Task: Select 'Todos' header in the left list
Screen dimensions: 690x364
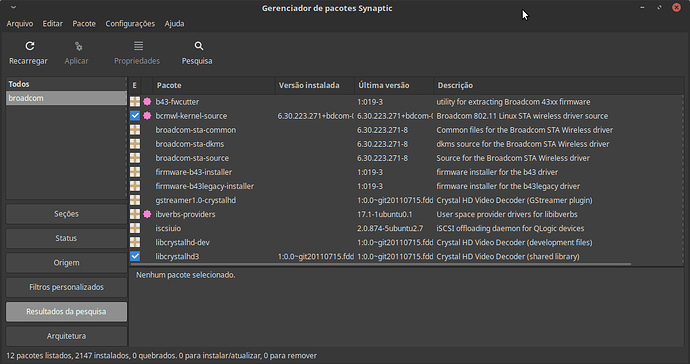Action: (66, 84)
